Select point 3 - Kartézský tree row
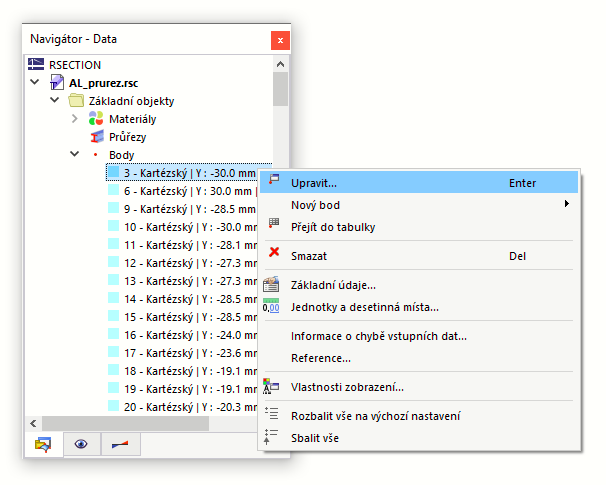This screenshot has height=485, width=606. [182, 172]
